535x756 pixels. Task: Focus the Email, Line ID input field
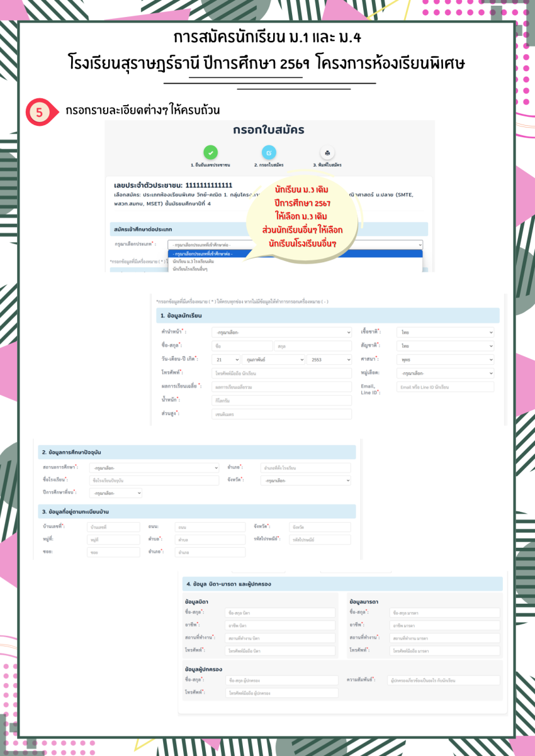(445, 387)
